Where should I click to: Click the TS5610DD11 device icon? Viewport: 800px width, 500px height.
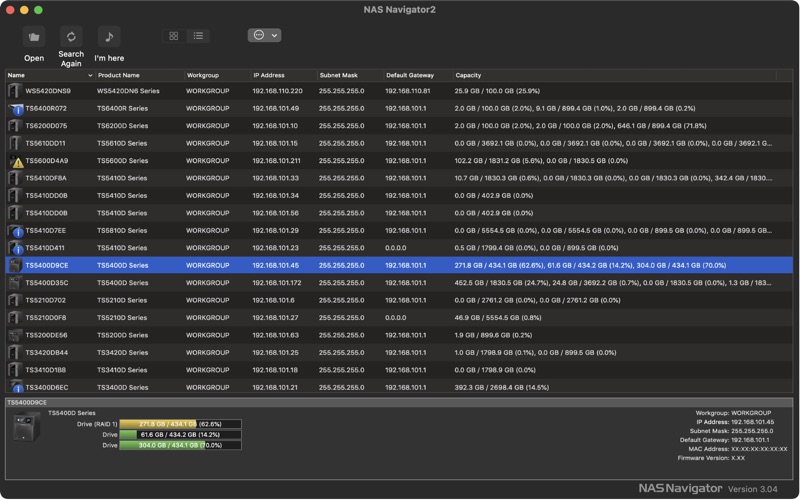tap(15, 143)
